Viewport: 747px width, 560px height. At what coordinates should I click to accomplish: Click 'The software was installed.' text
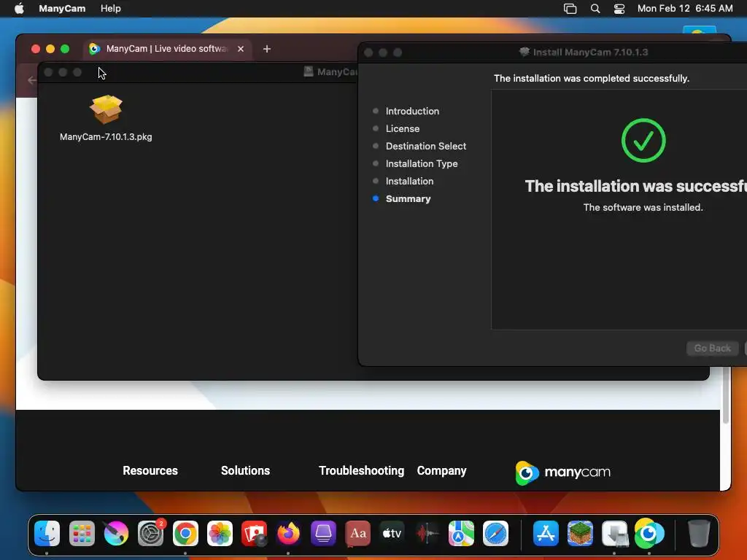[x=643, y=207]
